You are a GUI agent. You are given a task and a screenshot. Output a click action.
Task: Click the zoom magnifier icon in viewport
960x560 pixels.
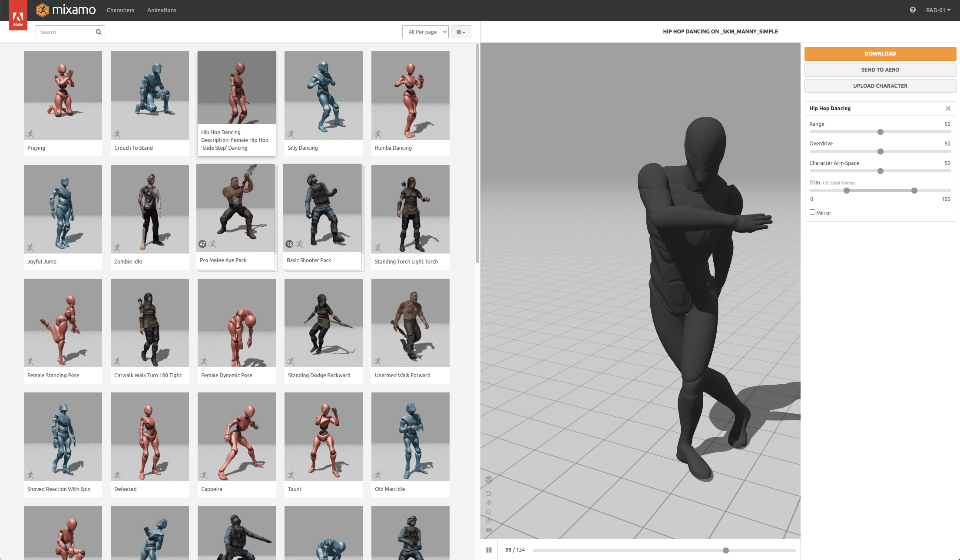click(489, 512)
